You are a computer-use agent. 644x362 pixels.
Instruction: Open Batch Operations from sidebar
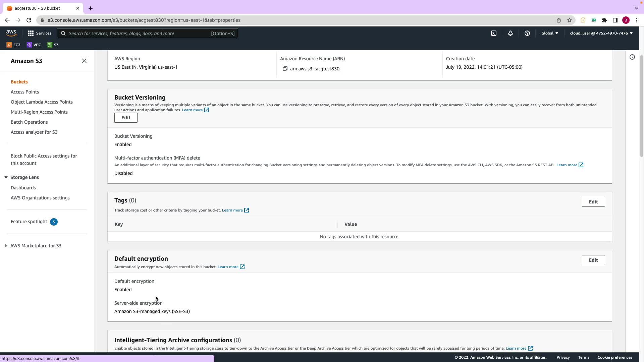29,122
